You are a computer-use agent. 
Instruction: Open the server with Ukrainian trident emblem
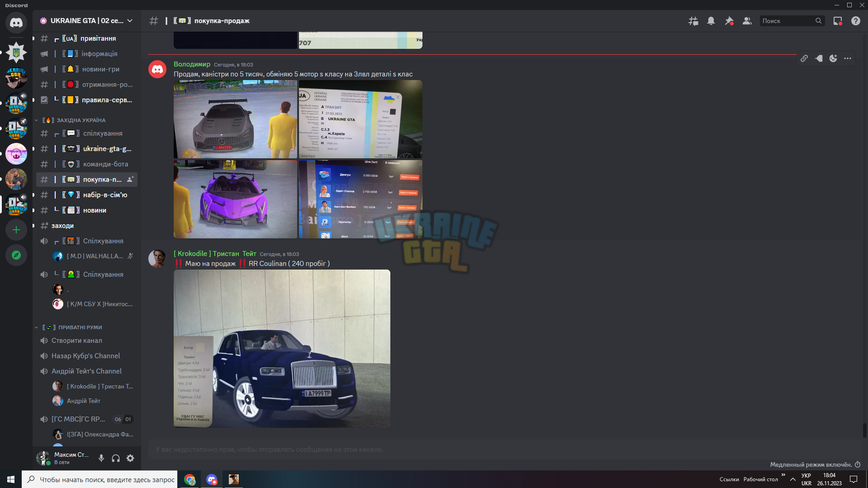click(16, 52)
